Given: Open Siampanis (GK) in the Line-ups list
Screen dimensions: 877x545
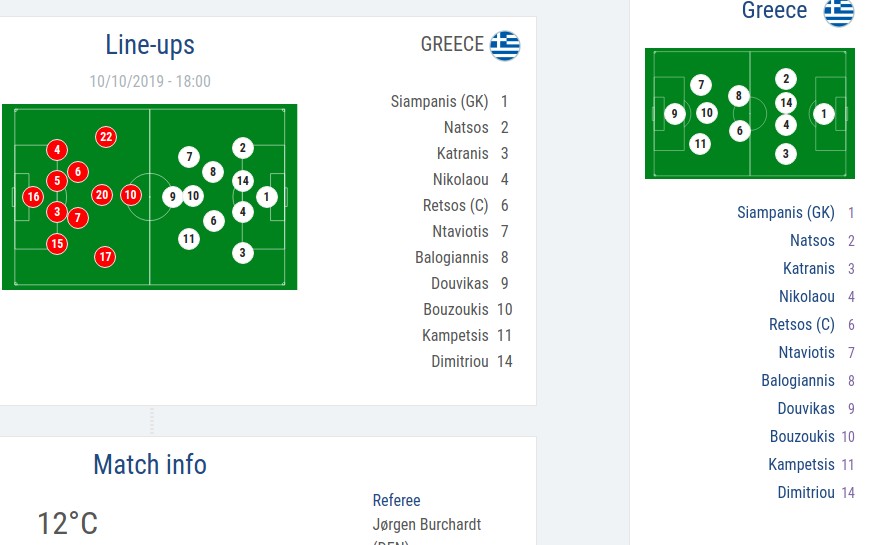Looking at the screenshot, I should 440,101.
